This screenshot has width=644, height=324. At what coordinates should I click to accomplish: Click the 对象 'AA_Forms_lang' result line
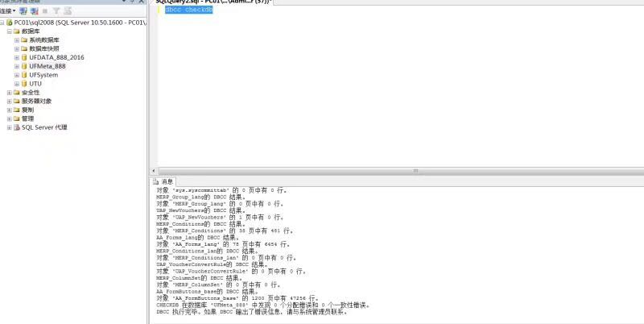(224, 244)
